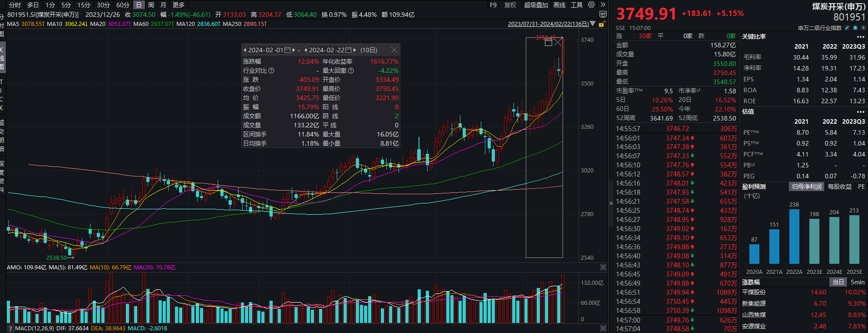
Task: Switch to the 周 weekly chart period
Action: (151, 5)
